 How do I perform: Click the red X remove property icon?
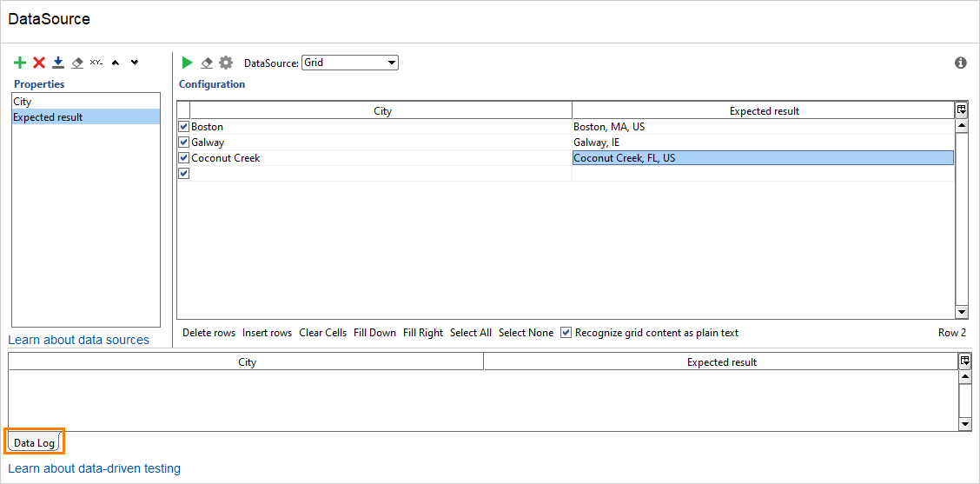(39, 63)
